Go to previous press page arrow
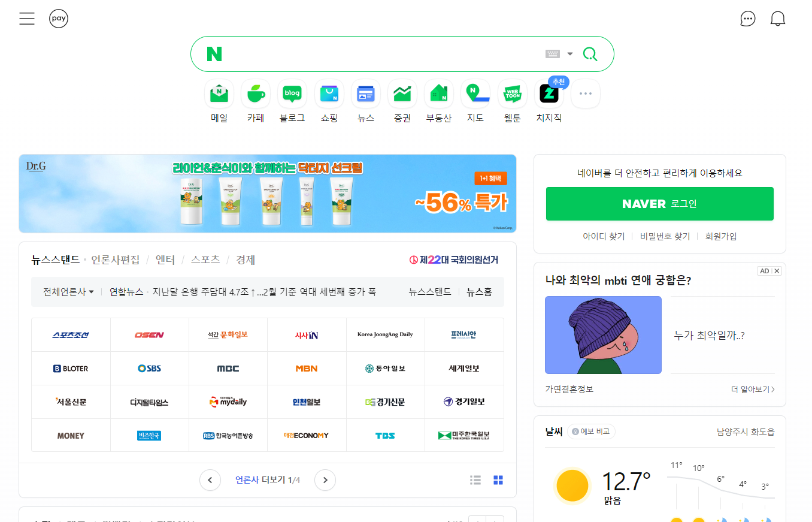 pos(210,479)
